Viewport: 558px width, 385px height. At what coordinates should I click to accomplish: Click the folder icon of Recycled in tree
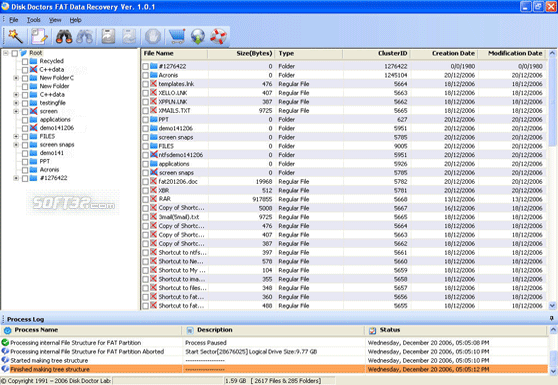pos(33,61)
